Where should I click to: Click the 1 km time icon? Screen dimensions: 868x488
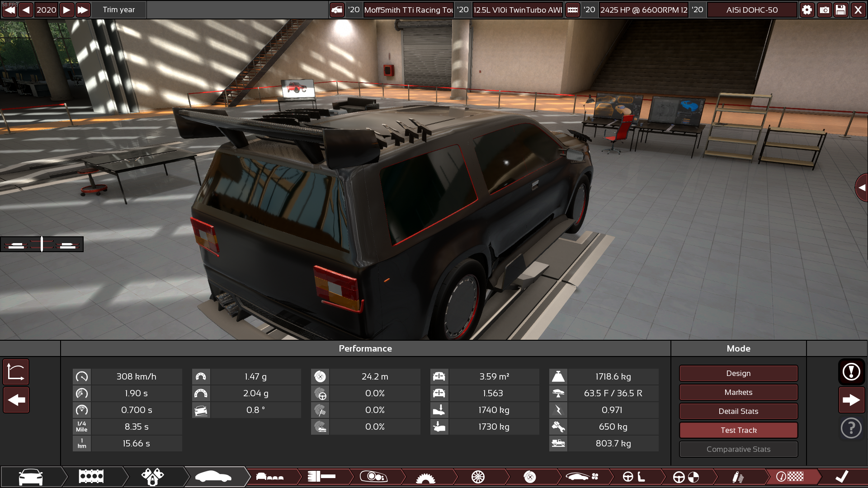point(82,443)
